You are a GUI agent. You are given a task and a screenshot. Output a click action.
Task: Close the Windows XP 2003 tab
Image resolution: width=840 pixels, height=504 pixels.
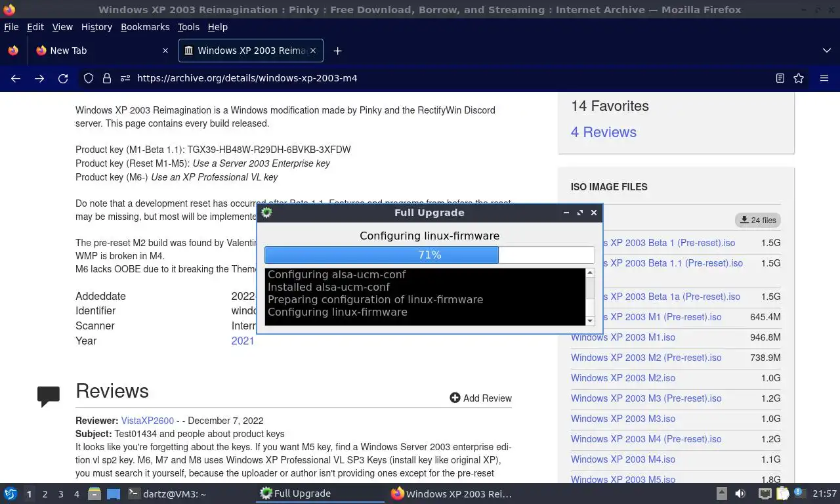coord(314,51)
